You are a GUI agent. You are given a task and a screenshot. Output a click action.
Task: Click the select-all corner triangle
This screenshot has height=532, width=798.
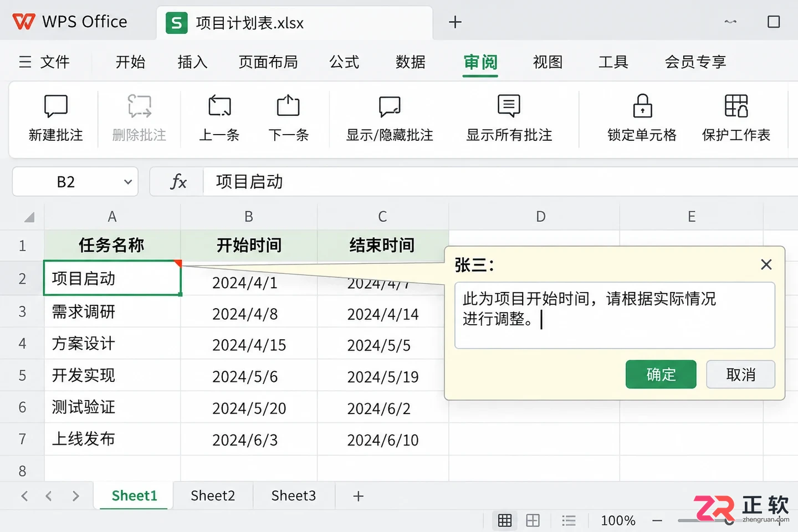29,217
